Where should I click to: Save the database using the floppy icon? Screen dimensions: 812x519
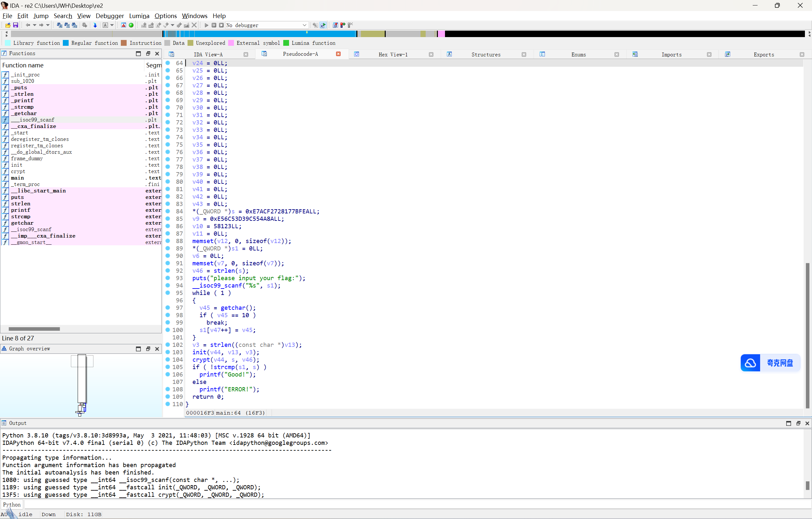coord(15,25)
